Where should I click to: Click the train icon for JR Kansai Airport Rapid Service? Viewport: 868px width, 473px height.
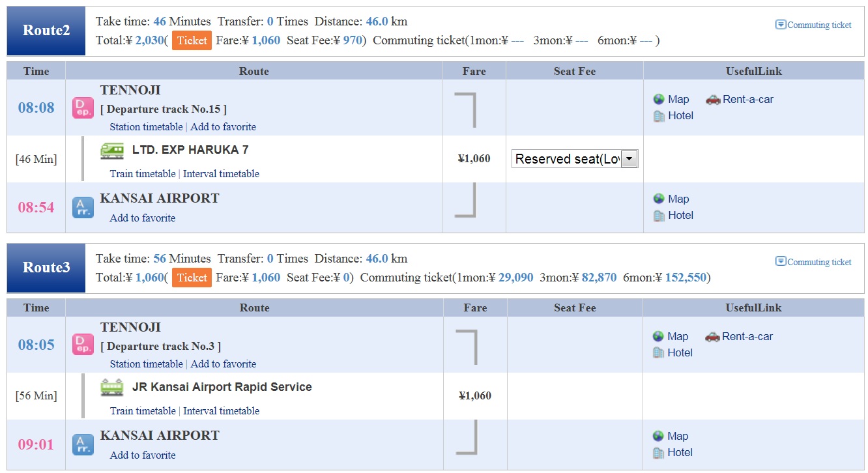pyautogui.click(x=112, y=388)
